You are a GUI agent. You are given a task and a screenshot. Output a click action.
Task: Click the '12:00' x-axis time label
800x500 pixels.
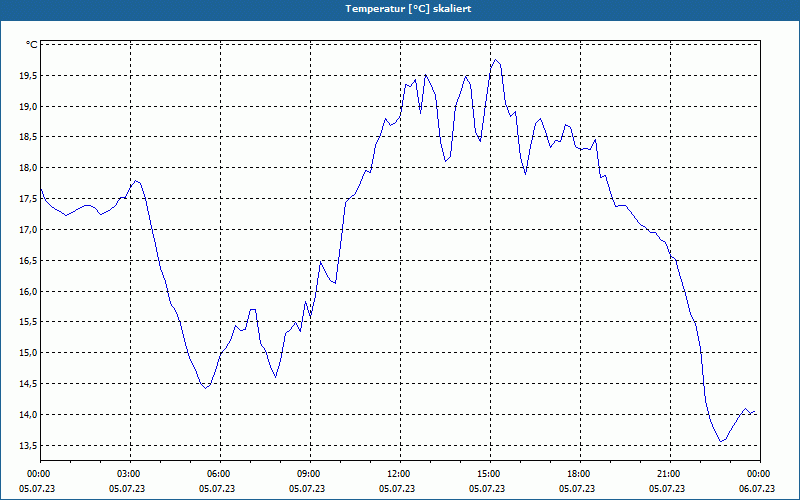coord(401,474)
